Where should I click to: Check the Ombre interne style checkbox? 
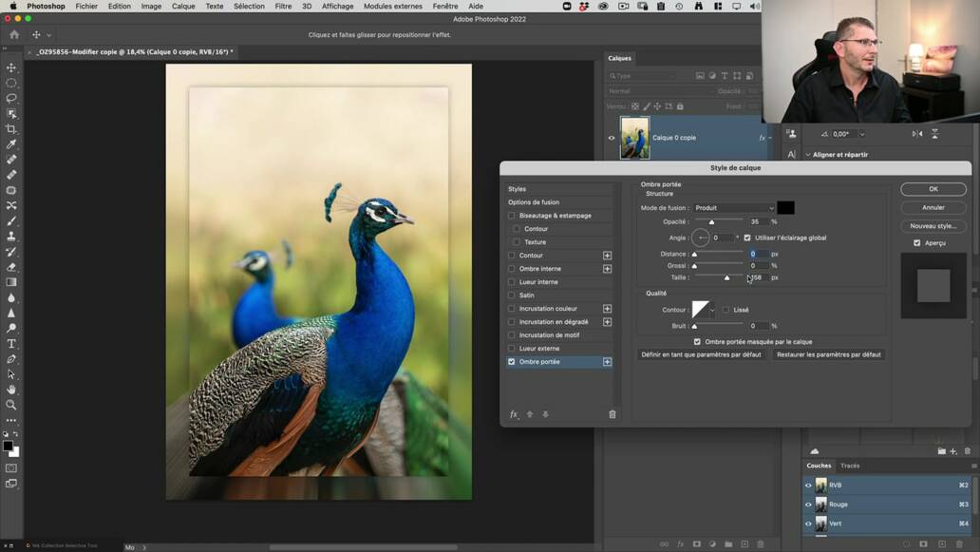(x=512, y=268)
